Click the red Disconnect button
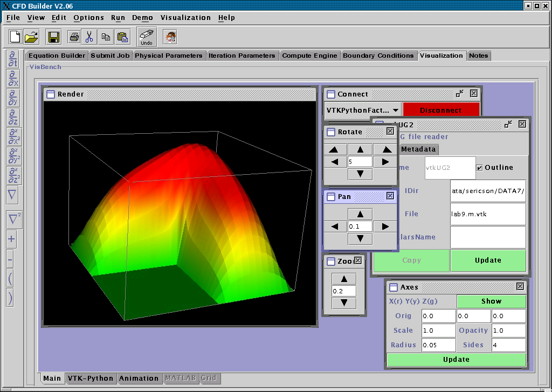This screenshot has width=552, height=392. [x=440, y=111]
